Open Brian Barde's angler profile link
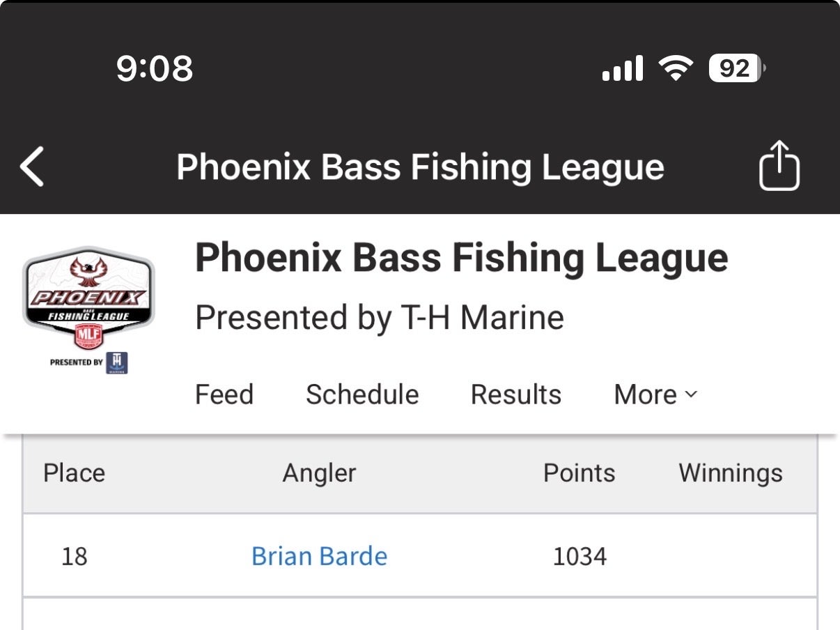The height and width of the screenshot is (630, 840). point(319,556)
